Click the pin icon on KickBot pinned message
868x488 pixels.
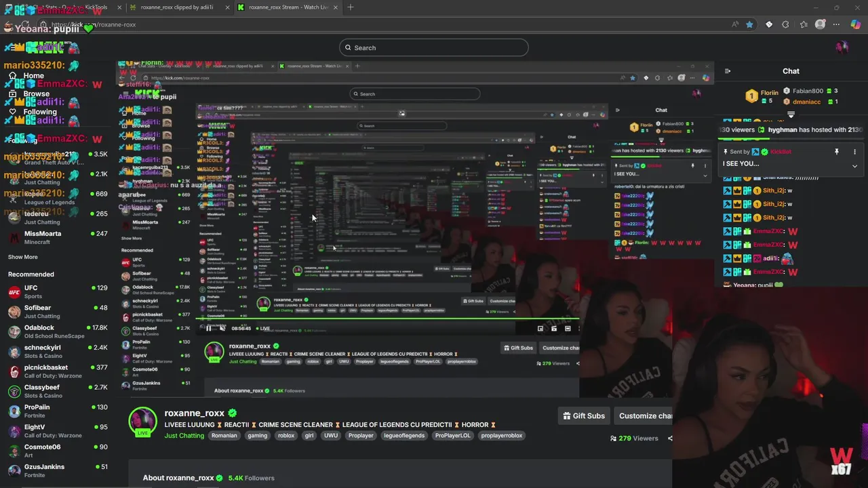coord(837,152)
